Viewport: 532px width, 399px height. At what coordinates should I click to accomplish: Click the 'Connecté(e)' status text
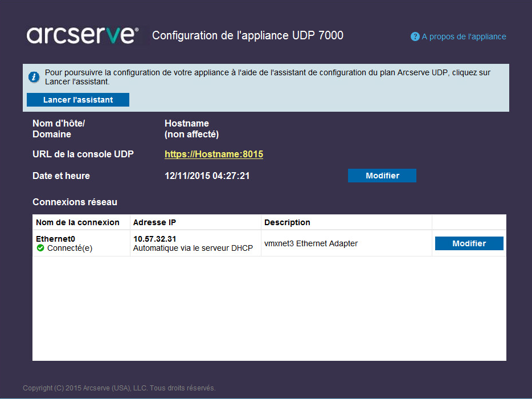pos(69,248)
